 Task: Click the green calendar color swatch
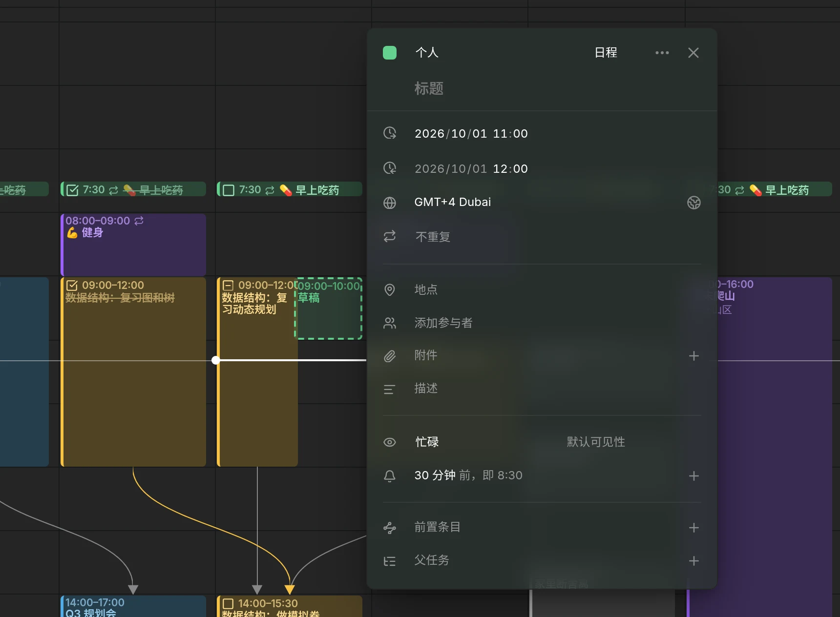tap(390, 53)
